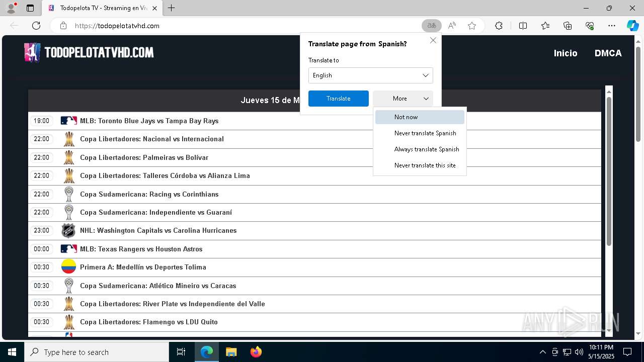Open Copa Sudamericana: Atlético Mineiro vs Caracas
Viewport: 644px width, 362px height.
tap(158, 286)
